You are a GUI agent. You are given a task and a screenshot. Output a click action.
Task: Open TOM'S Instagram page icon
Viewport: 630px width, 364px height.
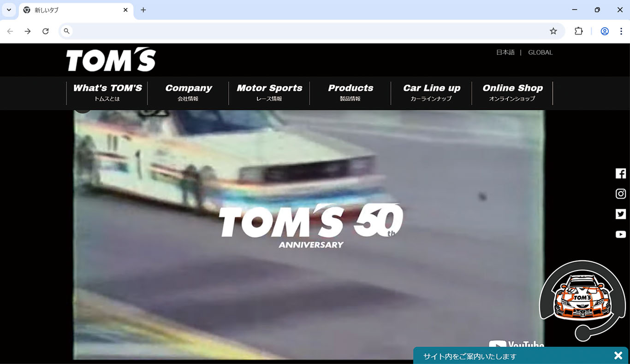click(621, 194)
